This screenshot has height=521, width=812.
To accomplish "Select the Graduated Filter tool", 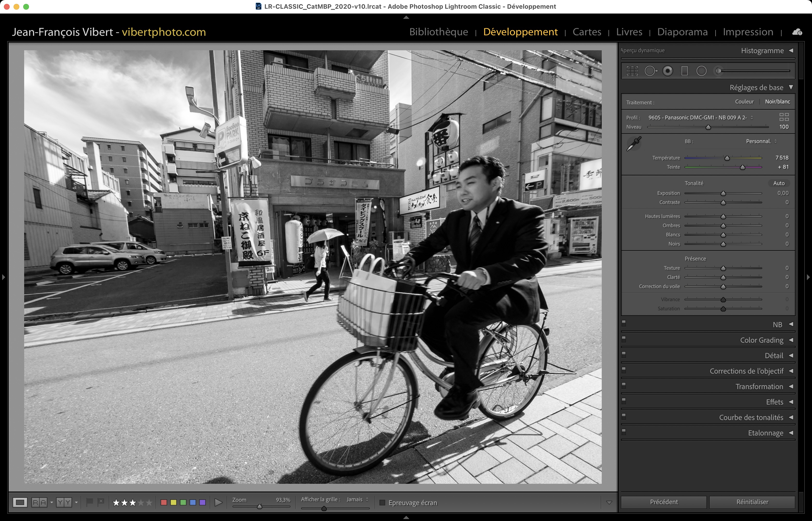I will [x=684, y=71].
